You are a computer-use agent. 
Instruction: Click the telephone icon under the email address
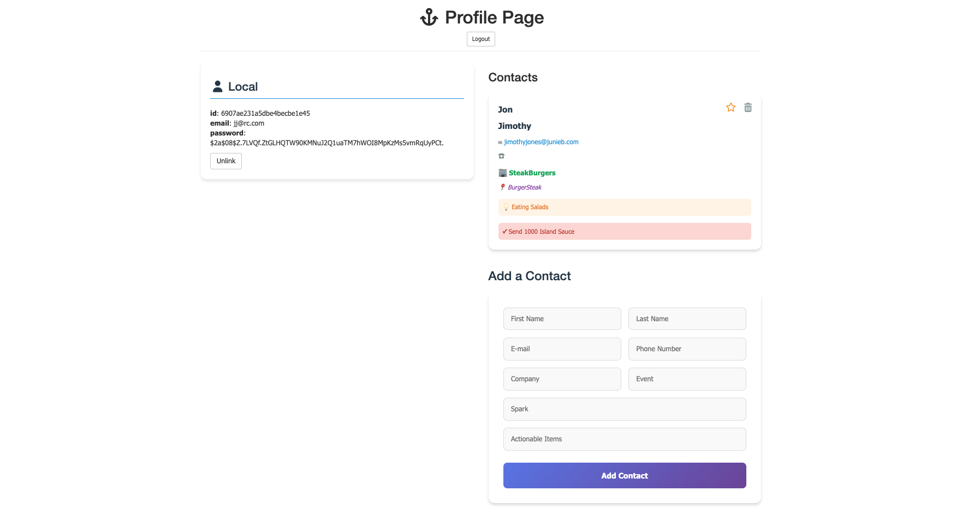coord(501,156)
